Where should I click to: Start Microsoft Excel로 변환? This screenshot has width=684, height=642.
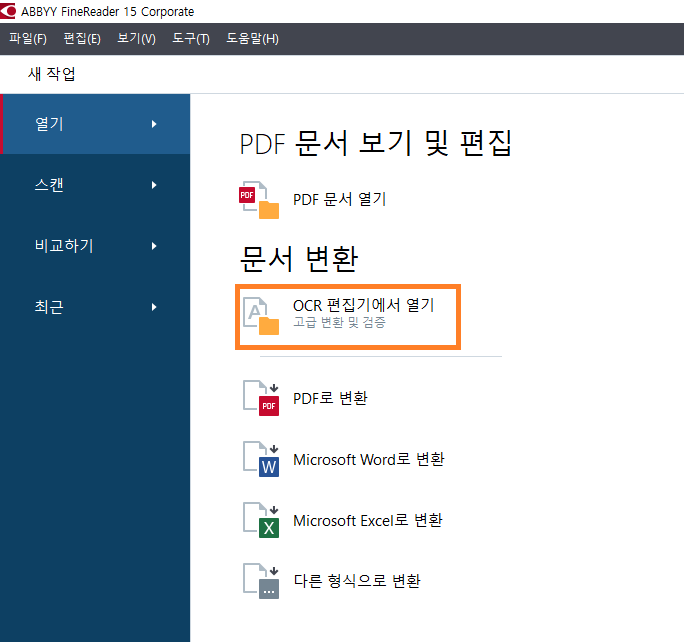coord(368,520)
